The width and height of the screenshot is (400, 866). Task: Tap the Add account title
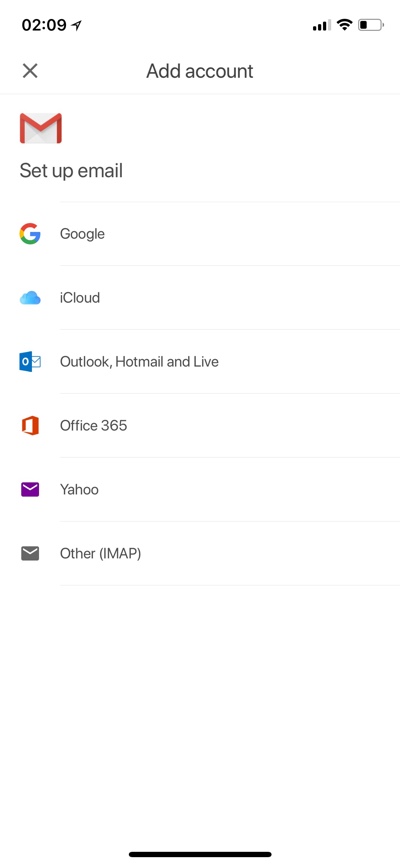[x=199, y=71]
